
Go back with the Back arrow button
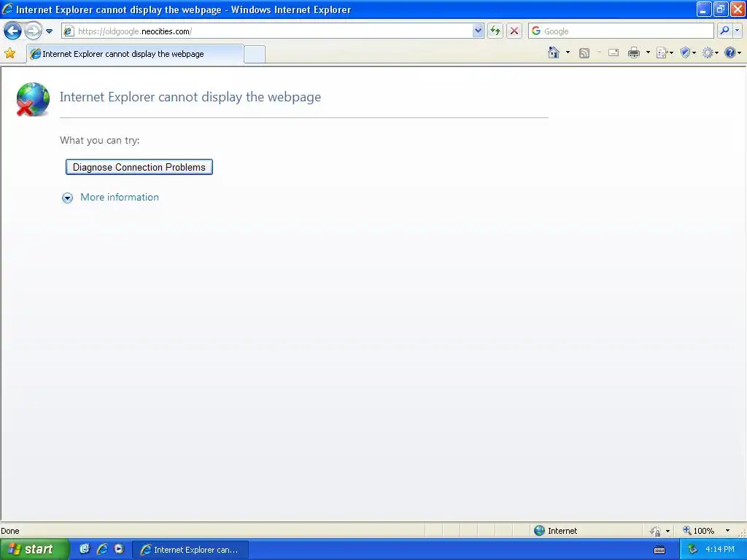pos(12,31)
